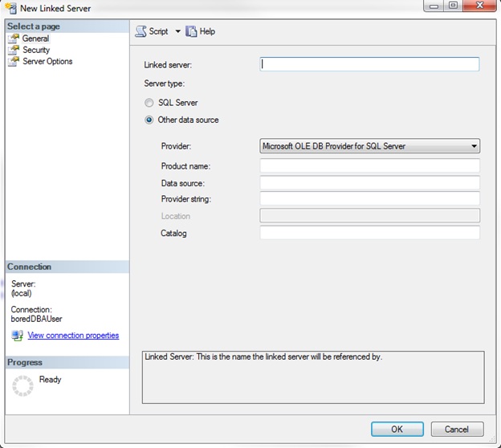Focus the Linked server text field
This screenshot has height=448, width=501.
[369, 64]
